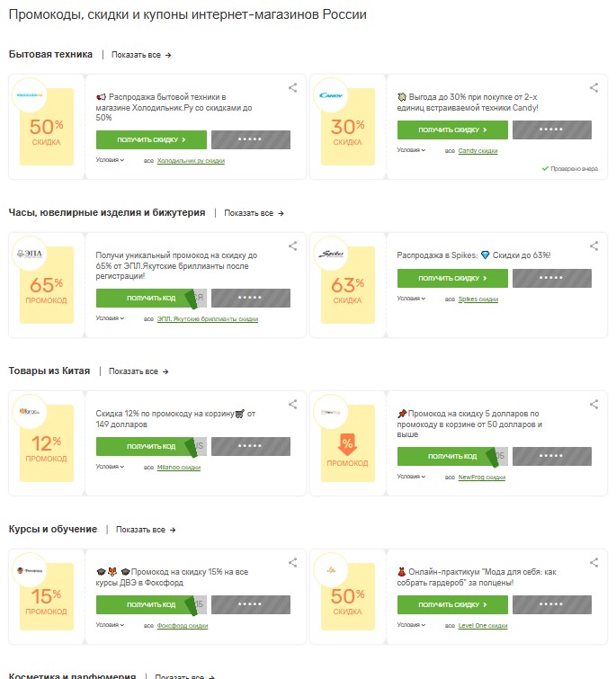Open Level One скидки link

tap(482, 626)
